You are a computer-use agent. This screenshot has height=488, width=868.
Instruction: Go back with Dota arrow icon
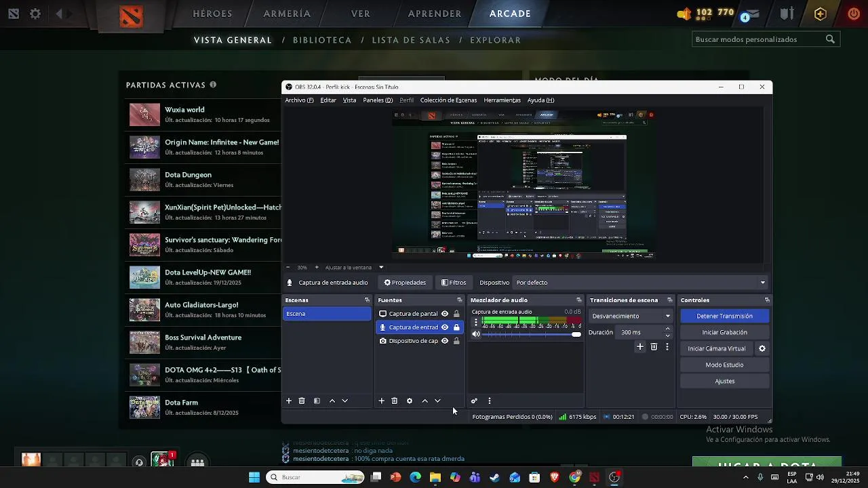coord(60,14)
